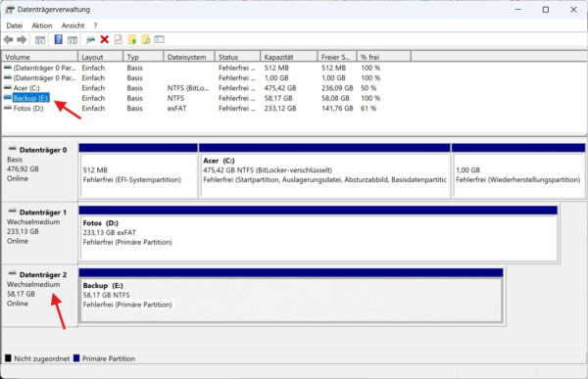The image size is (588, 379).
Task: Sort by the Typ column header
Action: [143, 57]
